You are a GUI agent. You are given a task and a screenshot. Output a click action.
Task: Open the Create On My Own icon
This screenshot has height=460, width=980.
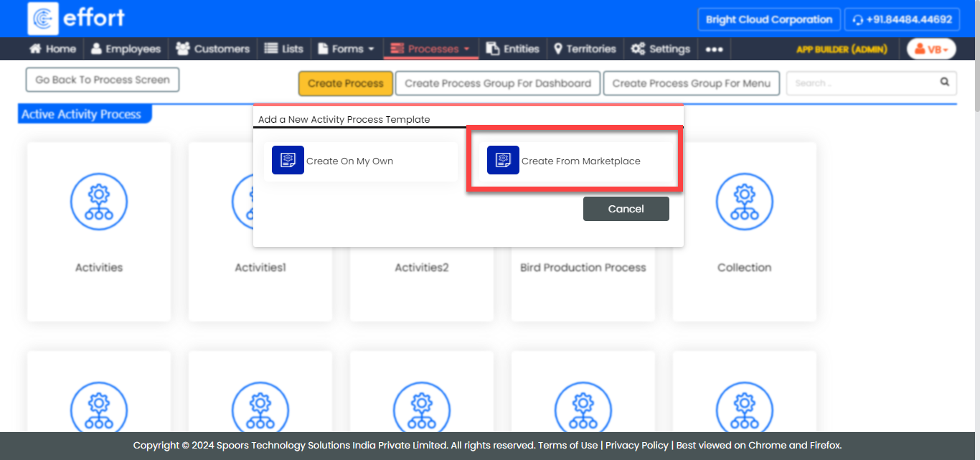[x=288, y=160]
